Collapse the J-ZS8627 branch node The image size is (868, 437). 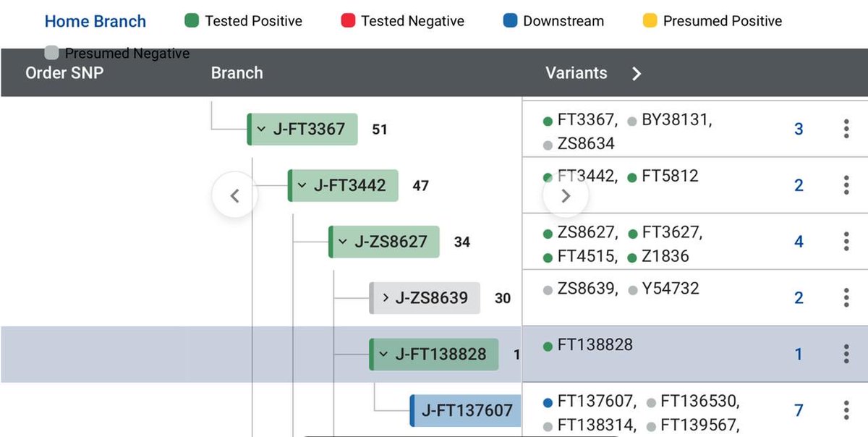[x=343, y=242]
